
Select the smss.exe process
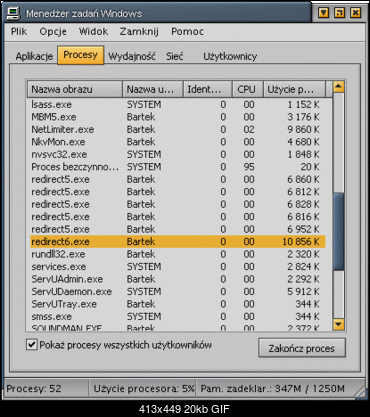[x=177, y=316]
